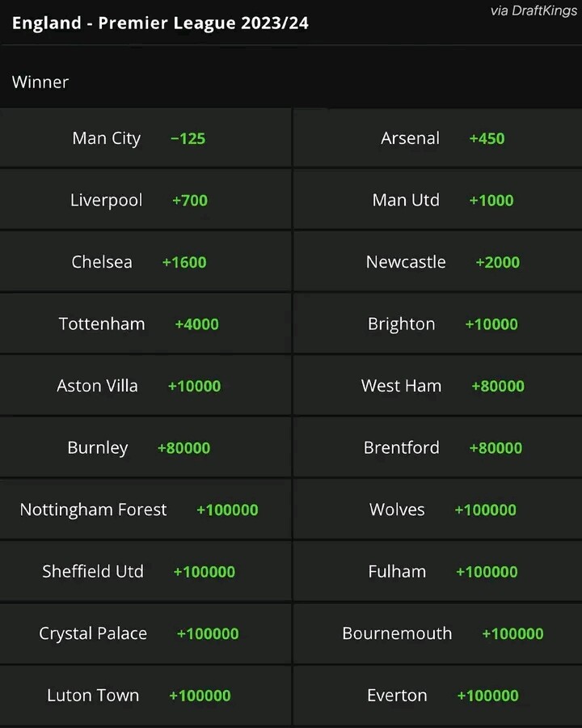Select Crystal Palace +100000 odds
Screen dimensions: 582x728
pos(145,633)
